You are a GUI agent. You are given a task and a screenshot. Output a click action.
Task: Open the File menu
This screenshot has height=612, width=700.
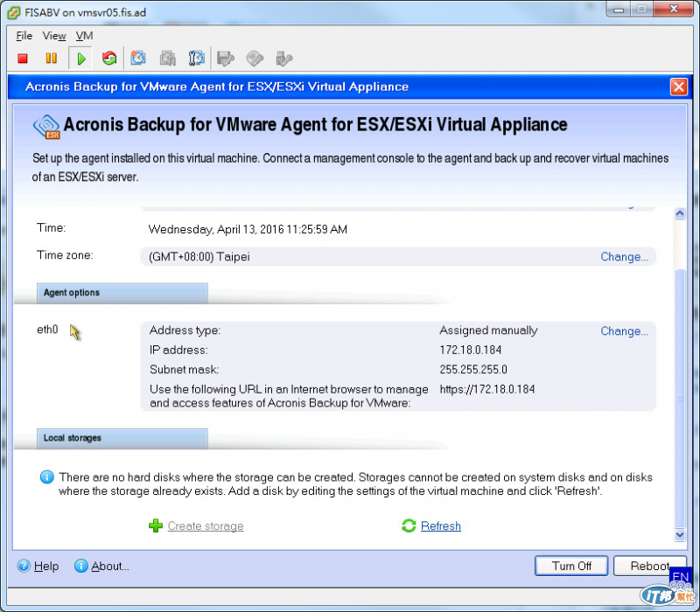tap(24, 36)
